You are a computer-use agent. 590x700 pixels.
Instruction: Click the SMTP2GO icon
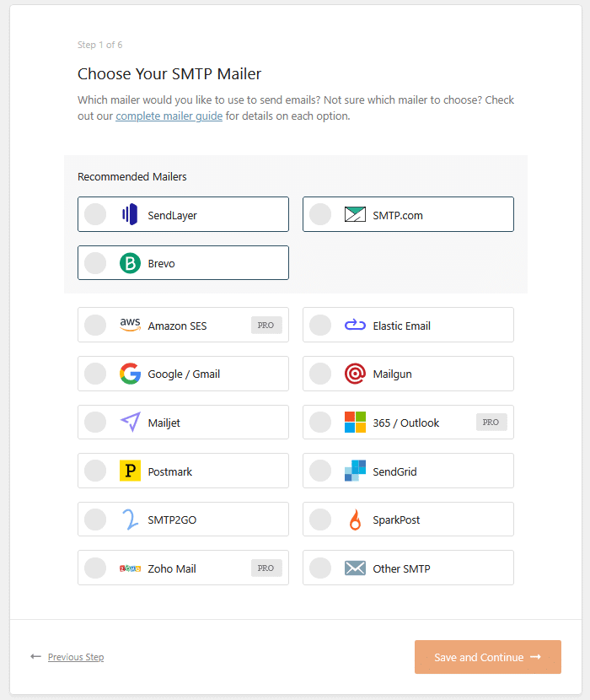[x=130, y=519]
